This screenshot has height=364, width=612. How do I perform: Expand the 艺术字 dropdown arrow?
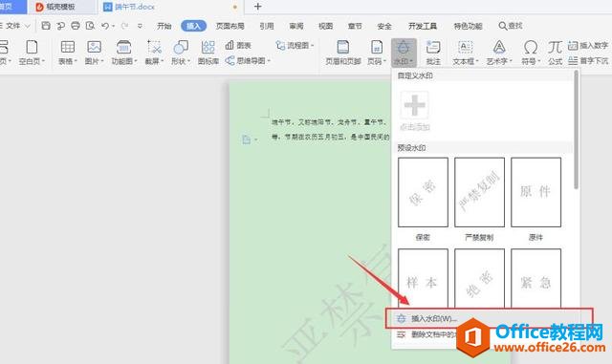click(511, 61)
